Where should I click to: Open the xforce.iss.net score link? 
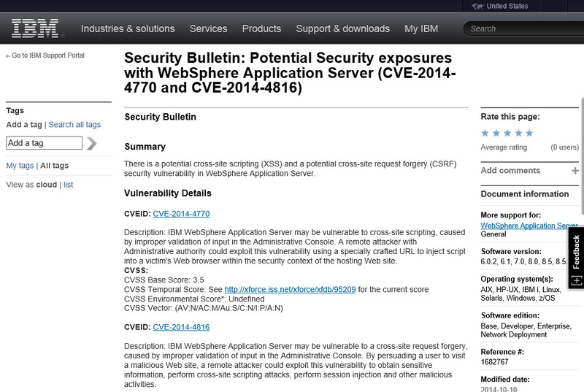click(x=290, y=289)
